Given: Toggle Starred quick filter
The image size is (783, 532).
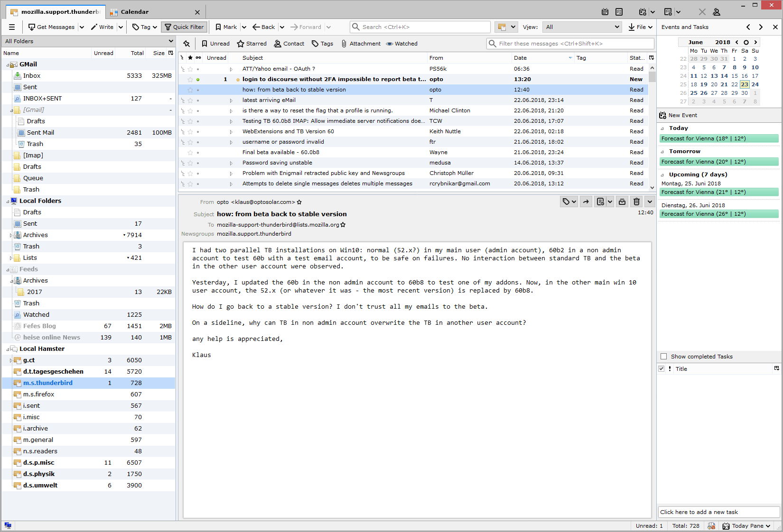Looking at the screenshot, I should 252,44.
